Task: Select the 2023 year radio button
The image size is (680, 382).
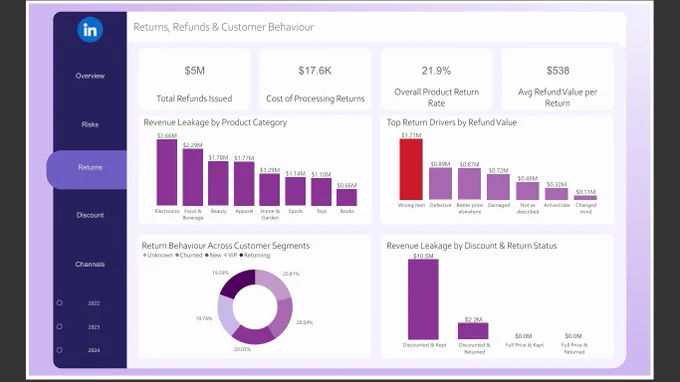Action: [59, 326]
